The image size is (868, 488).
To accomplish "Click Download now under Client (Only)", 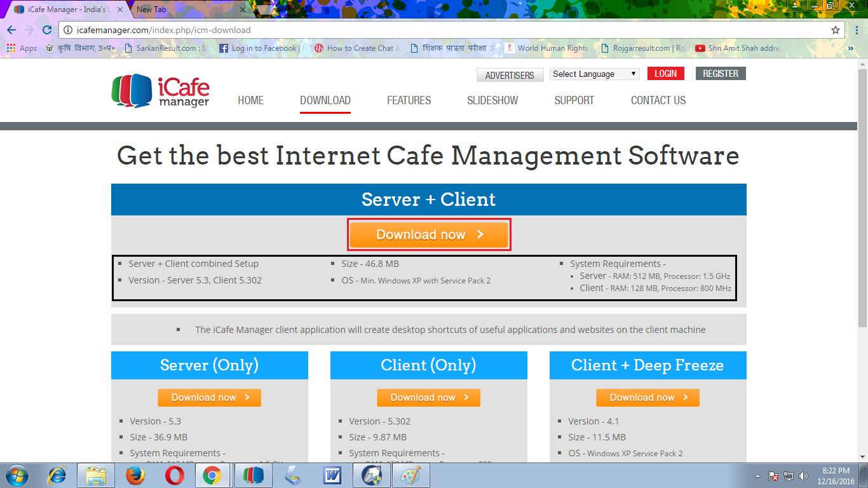I will pyautogui.click(x=428, y=398).
